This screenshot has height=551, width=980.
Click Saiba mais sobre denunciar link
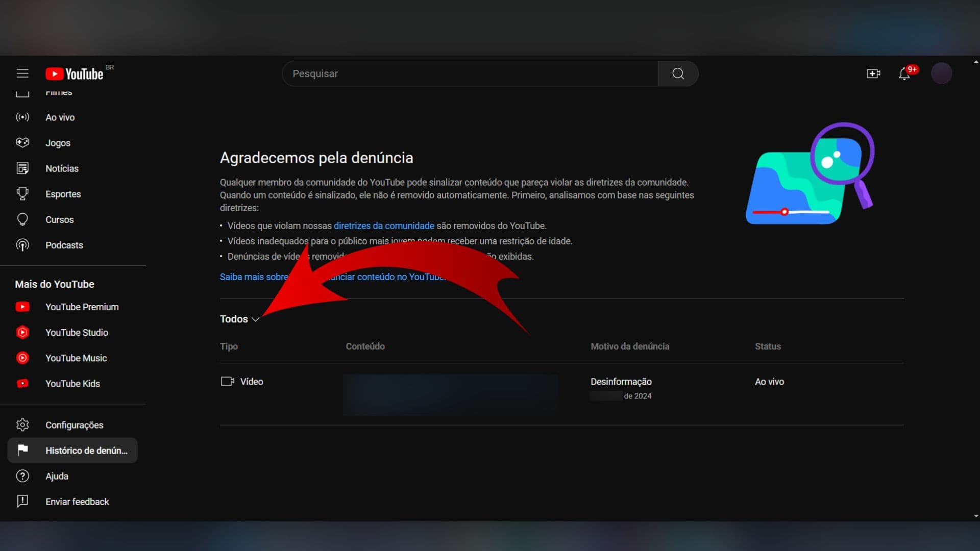tap(332, 277)
